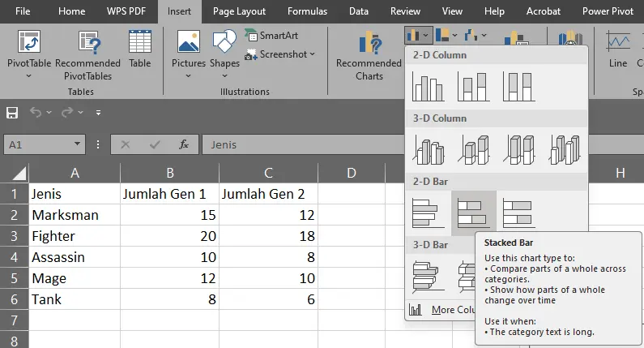
Task: Select cell containing Fighter
Action: pos(75,236)
